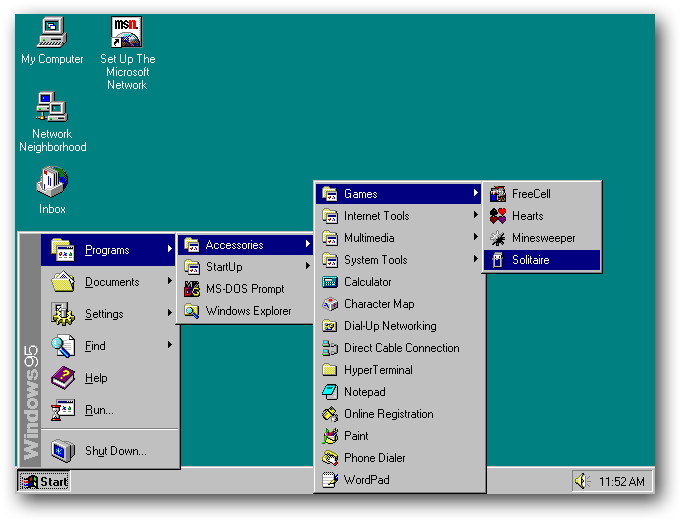The height and width of the screenshot is (521, 681).
Task: Open Windows Explorer from Programs menu
Action: coord(248,311)
